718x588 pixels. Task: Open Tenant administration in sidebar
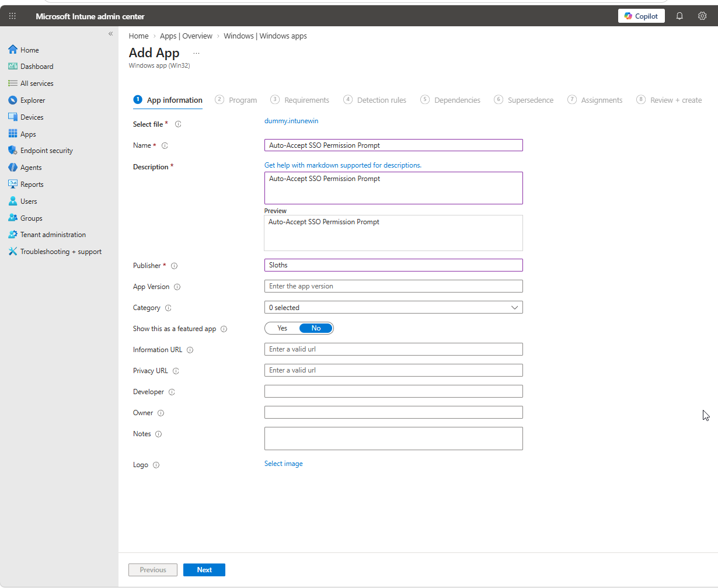53,235
